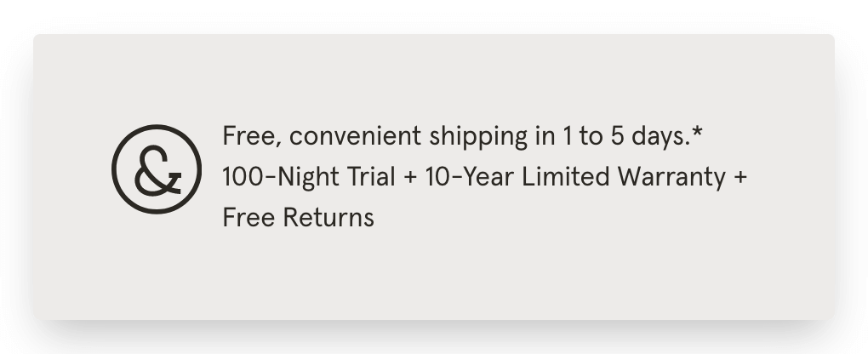
Task: Click the word "days." in first line
Action: tap(661, 137)
